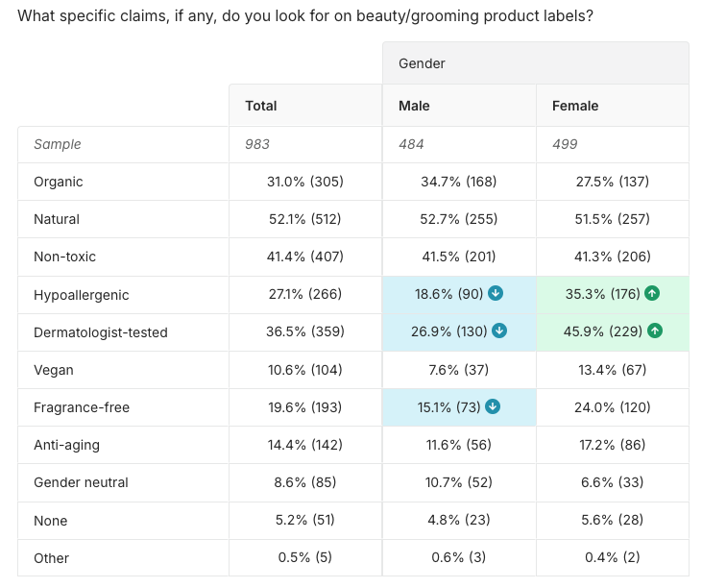Select the Gender column group header
This screenshot has width=702, height=588.
[x=423, y=63]
